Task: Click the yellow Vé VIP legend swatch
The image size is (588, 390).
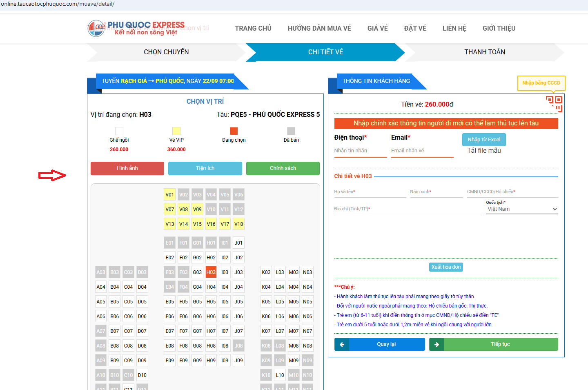Action: [x=176, y=131]
